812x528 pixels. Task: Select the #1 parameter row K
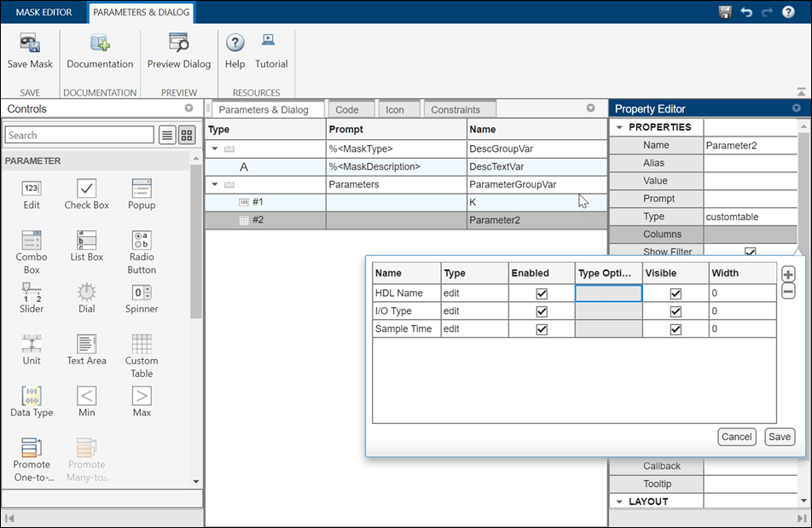pos(406,202)
